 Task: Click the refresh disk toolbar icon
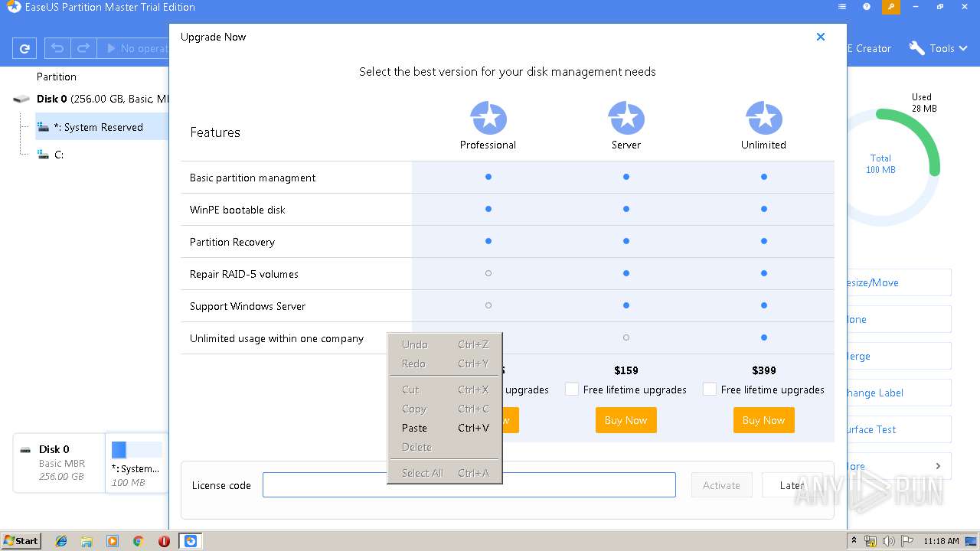click(24, 48)
